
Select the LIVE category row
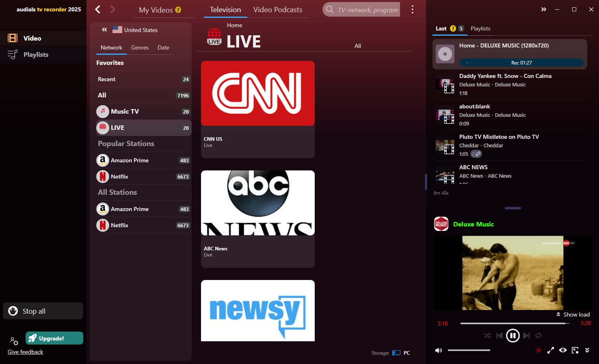(143, 128)
